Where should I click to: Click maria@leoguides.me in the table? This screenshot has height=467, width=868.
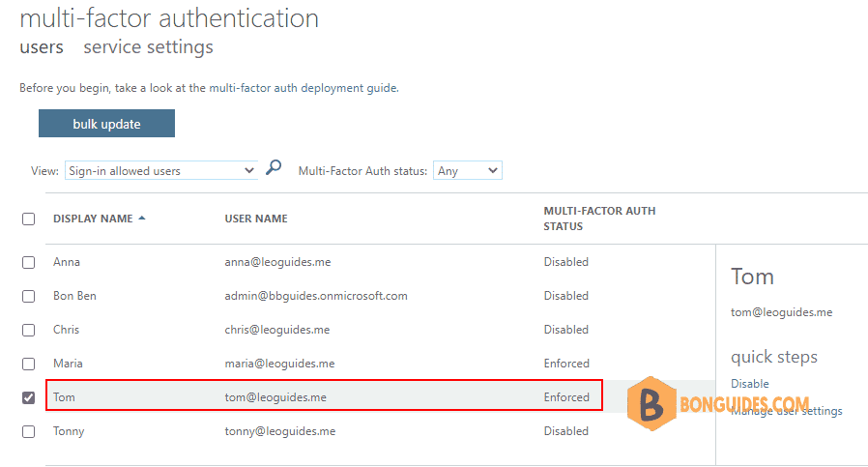(279, 363)
